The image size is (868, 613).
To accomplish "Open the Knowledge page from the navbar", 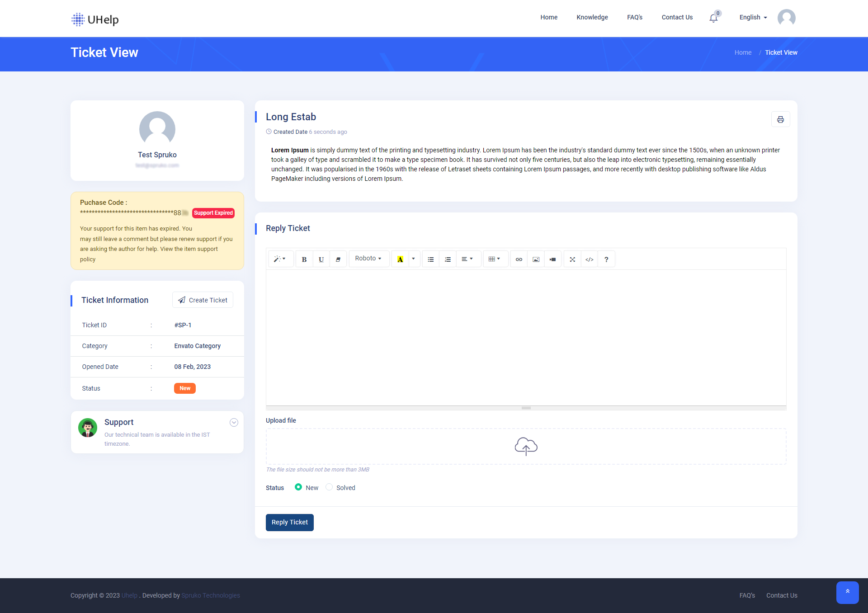I will pos(592,17).
